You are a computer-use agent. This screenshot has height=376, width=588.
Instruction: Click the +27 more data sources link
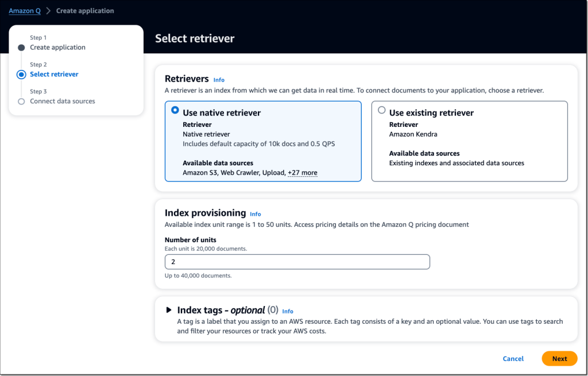tap(303, 172)
